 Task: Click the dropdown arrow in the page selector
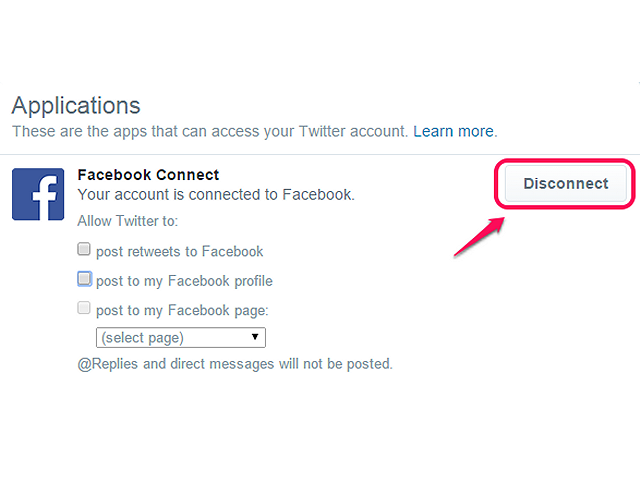(255, 337)
